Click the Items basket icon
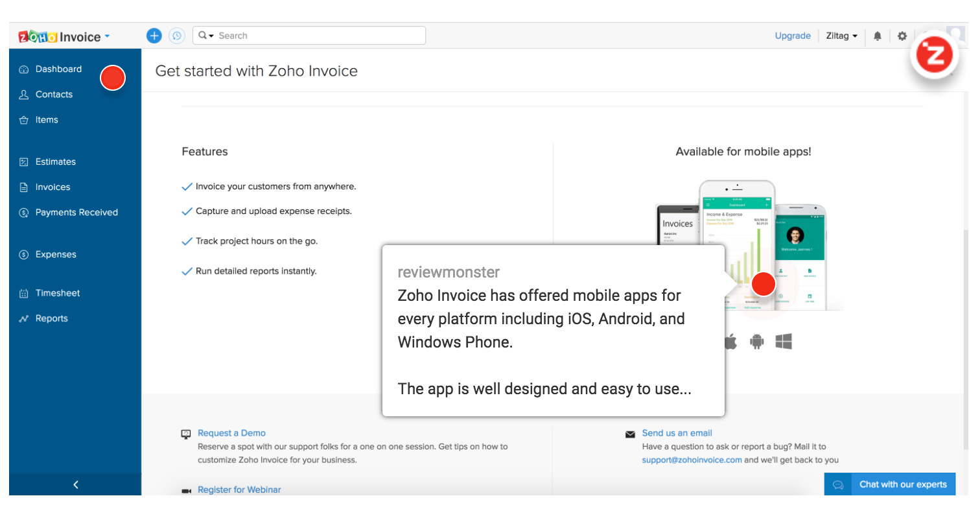Image resolution: width=980 pixels, height=520 pixels. coord(24,120)
